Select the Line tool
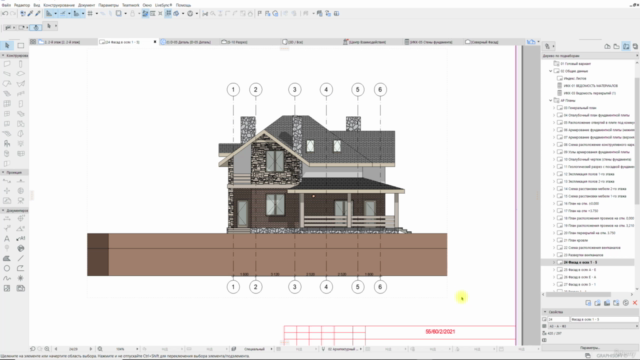 point(21,258)
